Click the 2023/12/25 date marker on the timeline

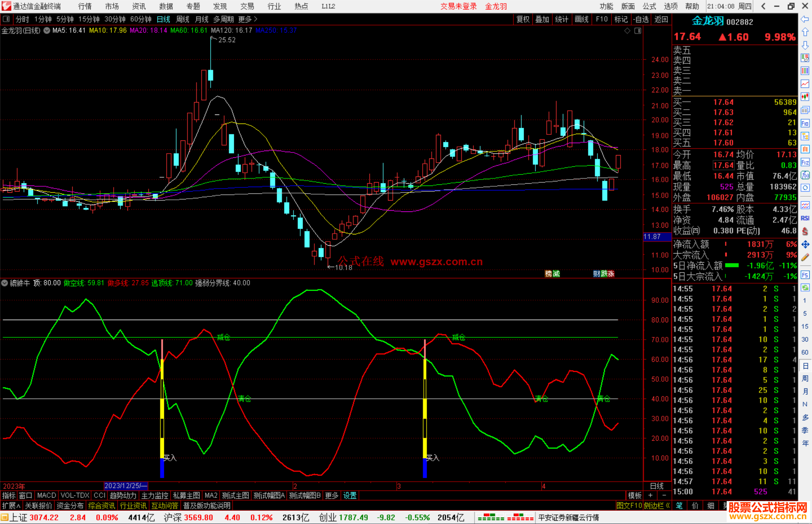(125, 486)
